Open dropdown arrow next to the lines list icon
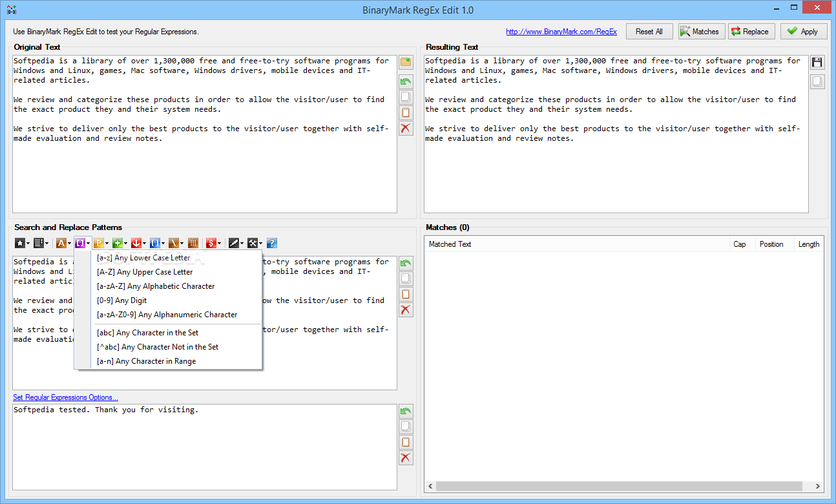836x504 pixels. coord(47,244)
